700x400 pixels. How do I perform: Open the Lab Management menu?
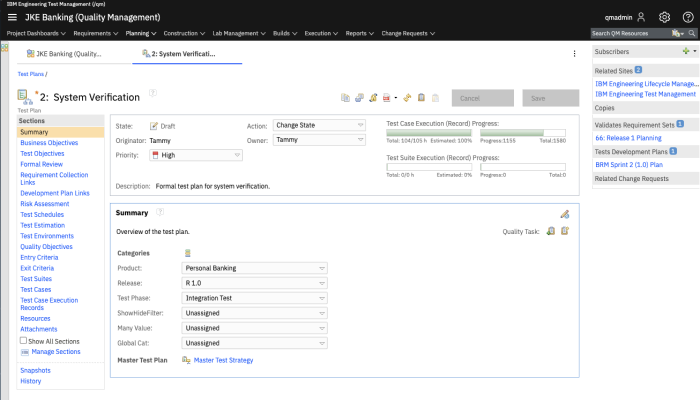pos(238,33)
